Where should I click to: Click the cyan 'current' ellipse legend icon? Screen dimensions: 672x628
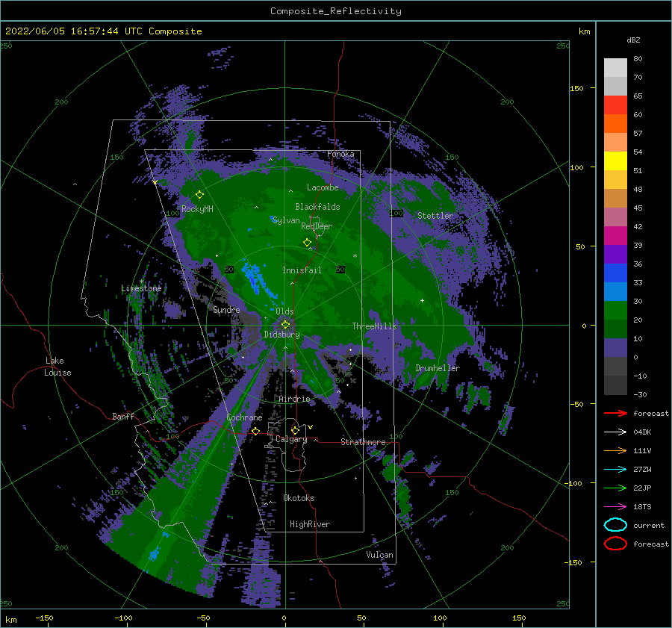tap(615, 525)
